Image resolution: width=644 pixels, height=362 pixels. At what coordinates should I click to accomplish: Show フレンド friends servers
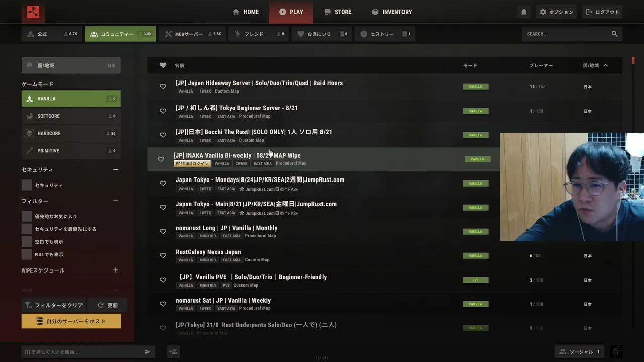tap(259, 34)
